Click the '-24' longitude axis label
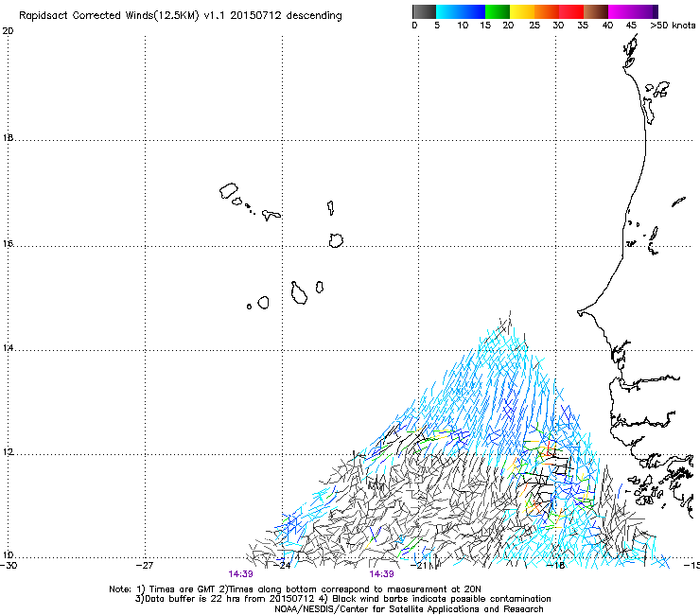The image size is (700, 615). [282, 565]
